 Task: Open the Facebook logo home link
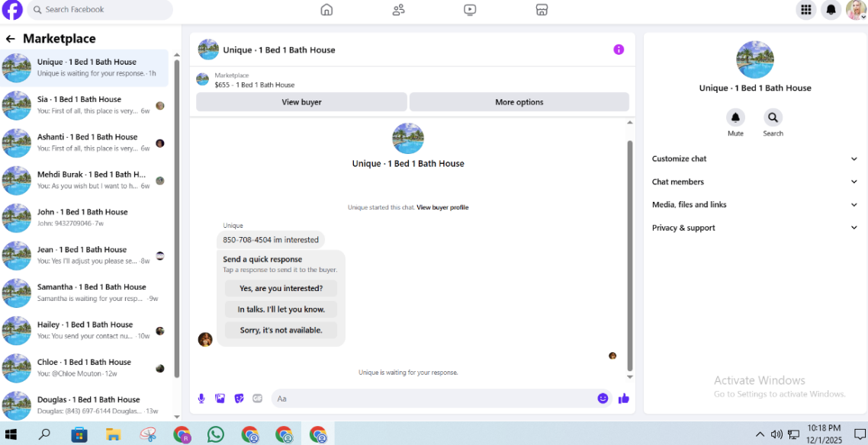coord(13,10)
